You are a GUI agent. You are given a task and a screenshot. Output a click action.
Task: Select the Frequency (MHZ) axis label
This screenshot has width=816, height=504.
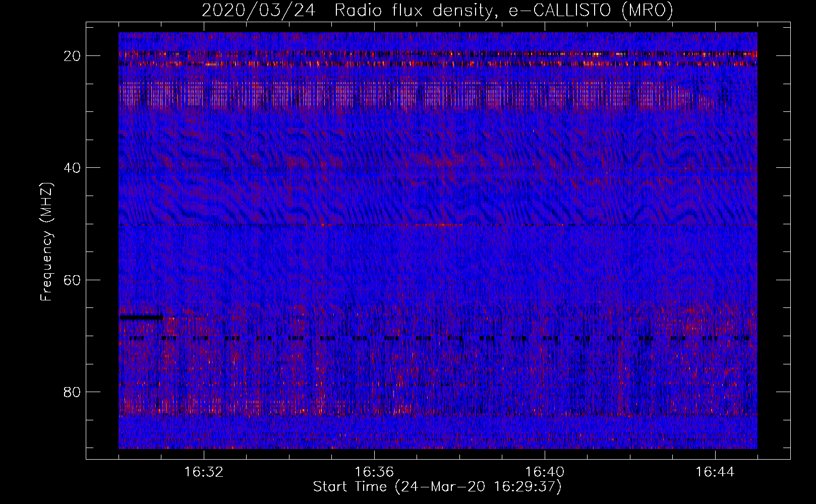(46, 242)
